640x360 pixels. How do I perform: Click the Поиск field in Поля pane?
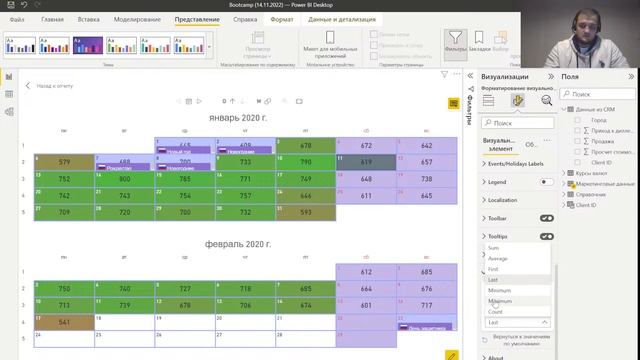click(598, 94)
